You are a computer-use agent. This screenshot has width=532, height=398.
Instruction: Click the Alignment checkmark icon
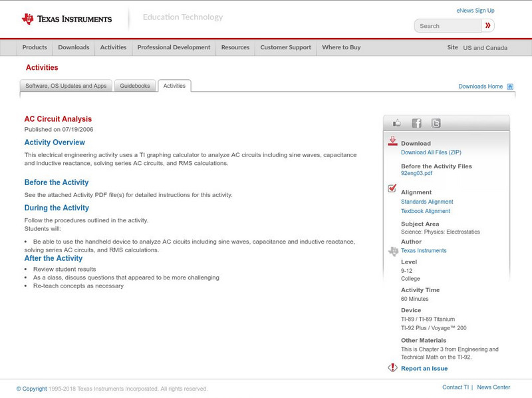click(x=392, y=188)
